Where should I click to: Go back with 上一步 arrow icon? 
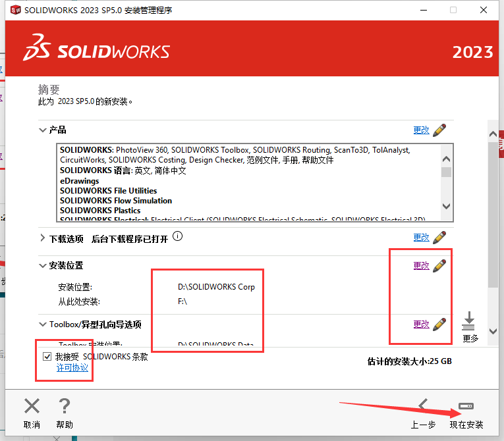click(x=423, y=405)
